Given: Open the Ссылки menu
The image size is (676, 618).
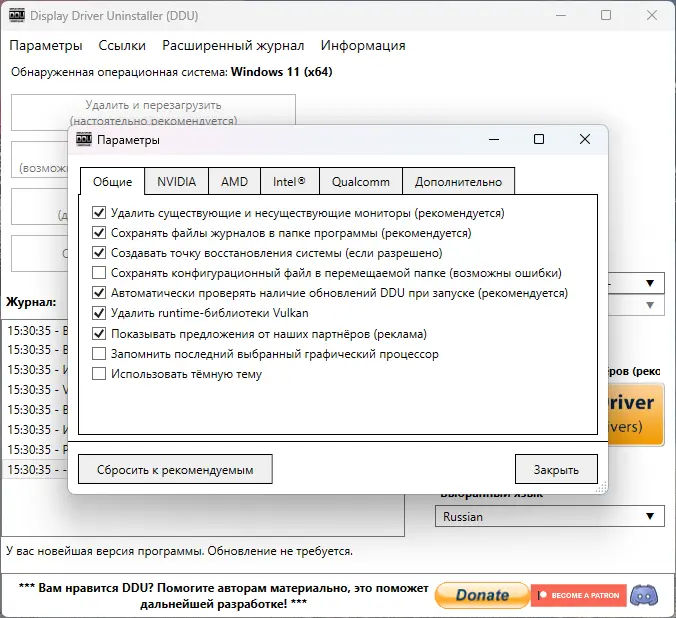Looking at the screenshot, I should coord(122,45).
